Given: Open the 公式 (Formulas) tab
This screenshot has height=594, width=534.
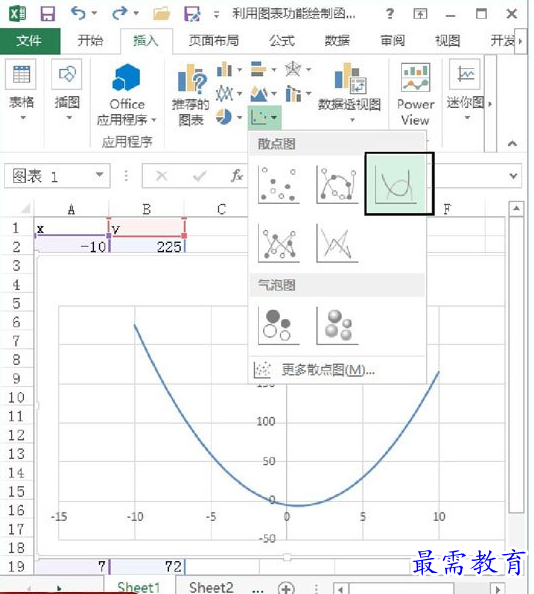Looking at the screenshot, I should point(282,41).
